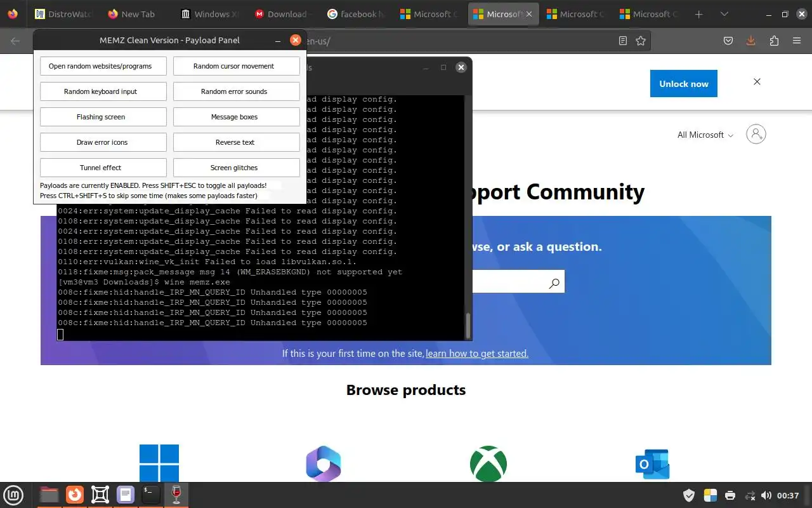The height and width of the screenshot is (508, 812).
Task: Toggle Tunnel effect payload
Action: pyautogui.click(x=103, y=168)
